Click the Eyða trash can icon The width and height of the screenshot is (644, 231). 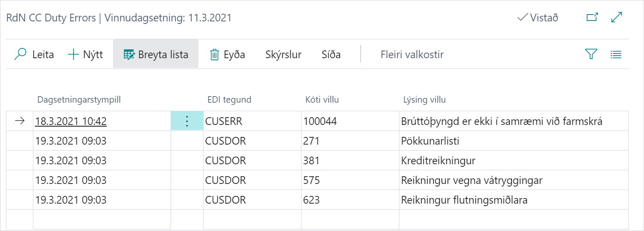214,55
